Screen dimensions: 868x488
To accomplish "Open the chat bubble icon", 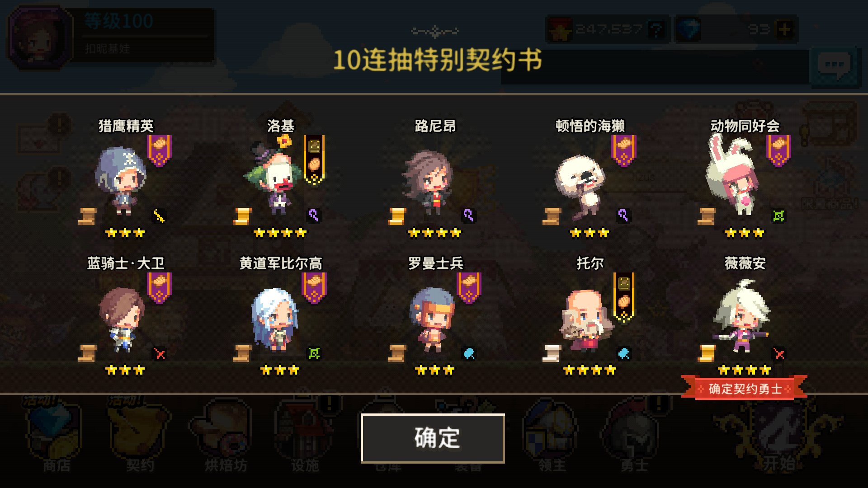I will coord(834,66).
